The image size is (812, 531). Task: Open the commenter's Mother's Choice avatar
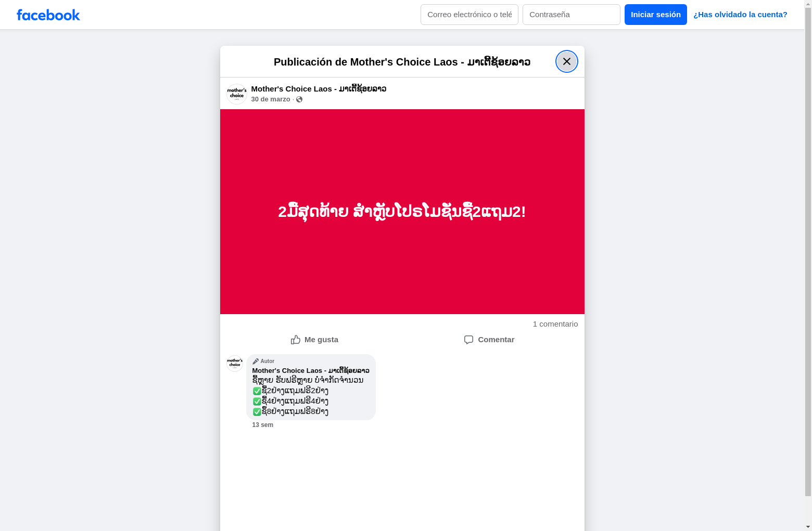click(235, 364)
